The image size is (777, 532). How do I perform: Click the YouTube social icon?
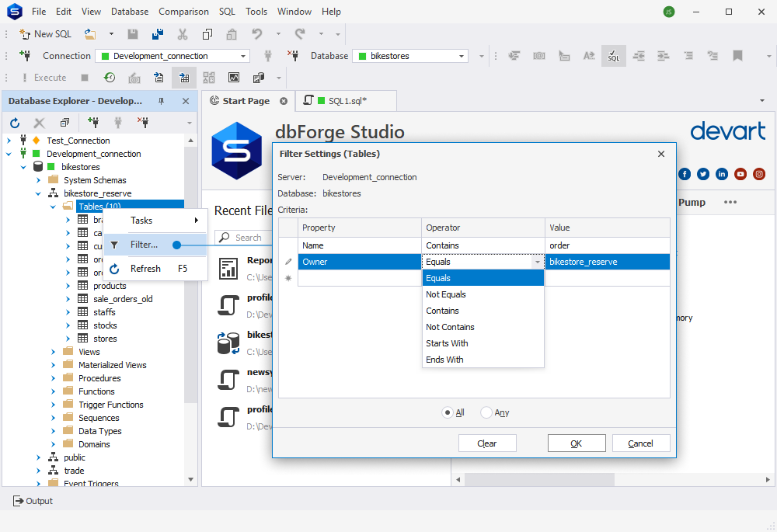tap(740, 174)
